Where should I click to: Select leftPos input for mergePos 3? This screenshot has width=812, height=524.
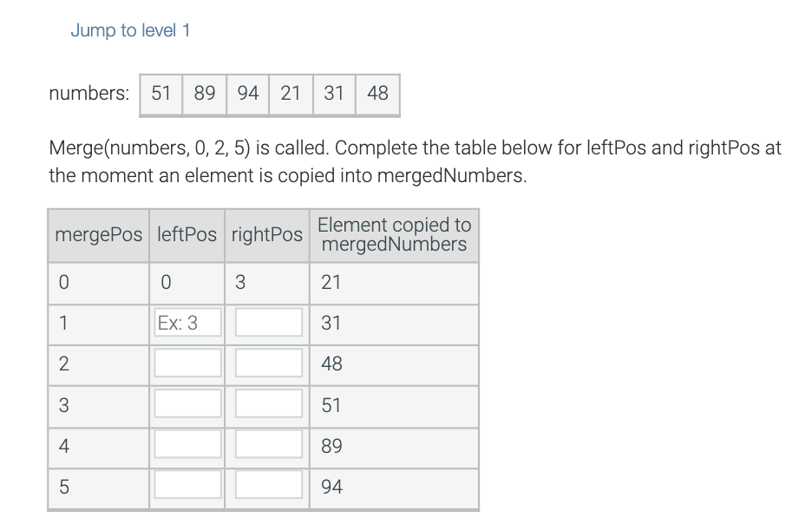pyautogui.click(x=187, y=404)
